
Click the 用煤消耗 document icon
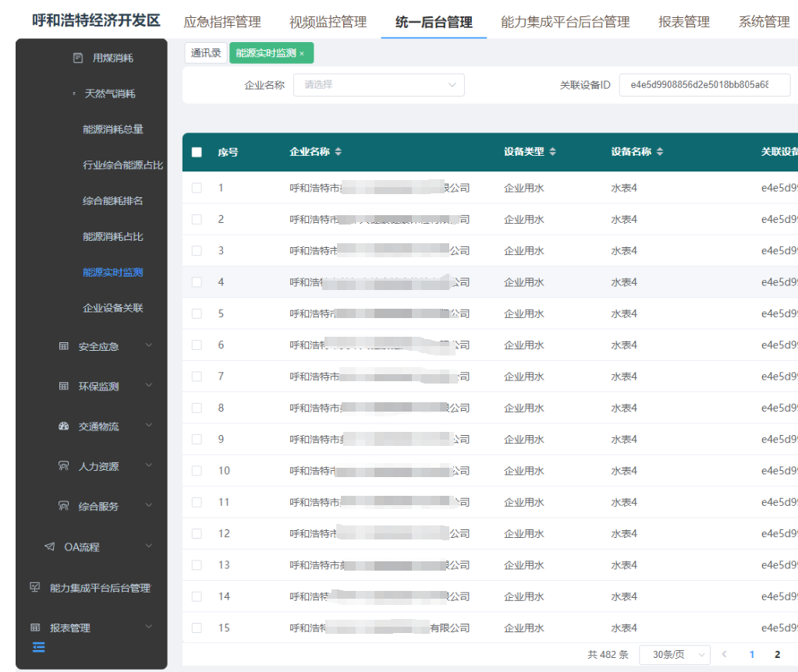click(x=78, y=58)
